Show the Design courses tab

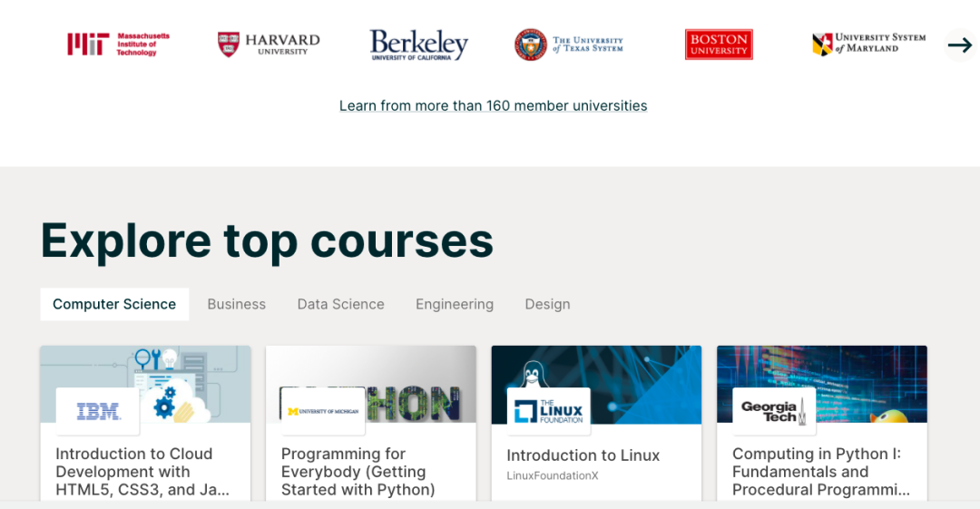coord(547,305)
